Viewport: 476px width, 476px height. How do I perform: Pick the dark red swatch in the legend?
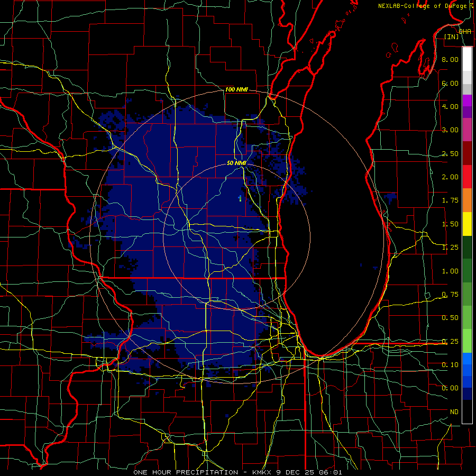click(467, 153)
